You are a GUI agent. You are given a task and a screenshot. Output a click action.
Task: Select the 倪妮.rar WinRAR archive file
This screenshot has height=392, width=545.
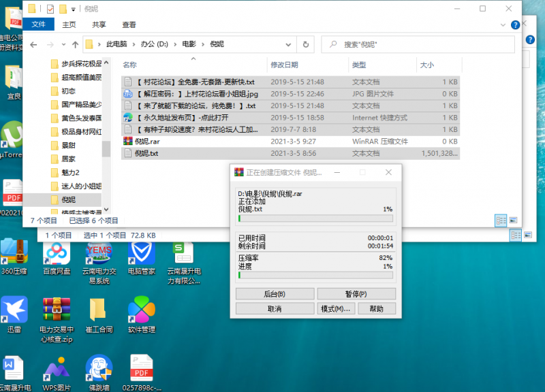coord(147,142)
